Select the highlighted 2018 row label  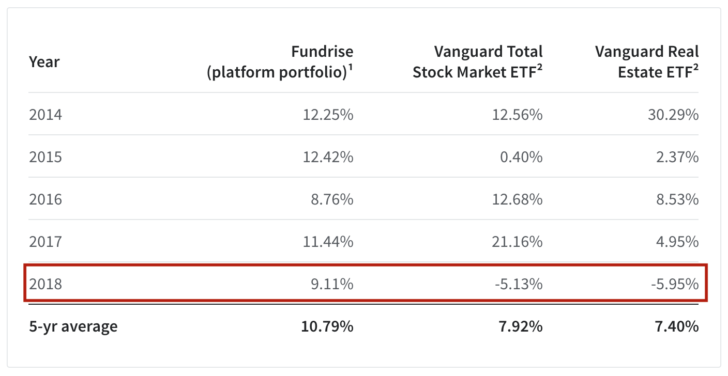pos(45,284)
